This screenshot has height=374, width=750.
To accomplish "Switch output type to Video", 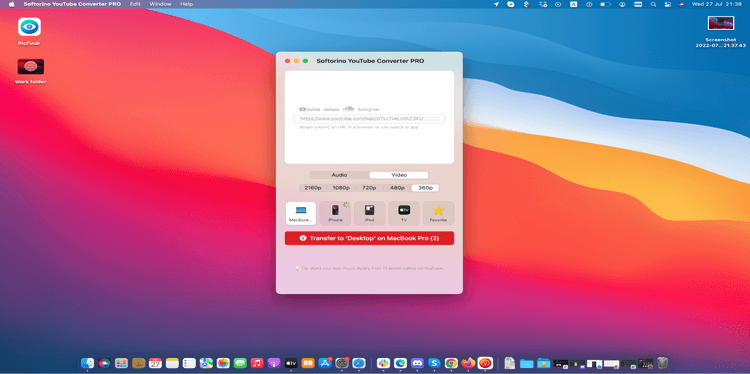I will click(x=399, y=175).
